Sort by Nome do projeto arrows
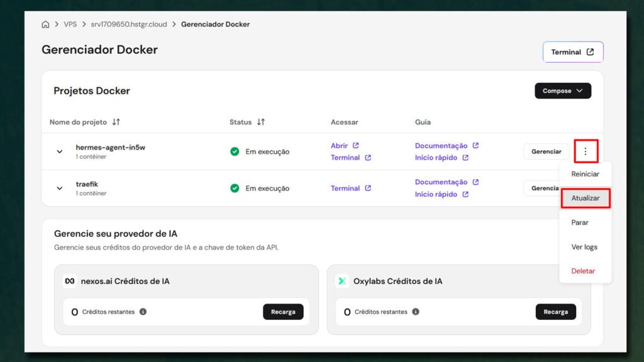This screenshot has width=644, height=362. [116, 122]
